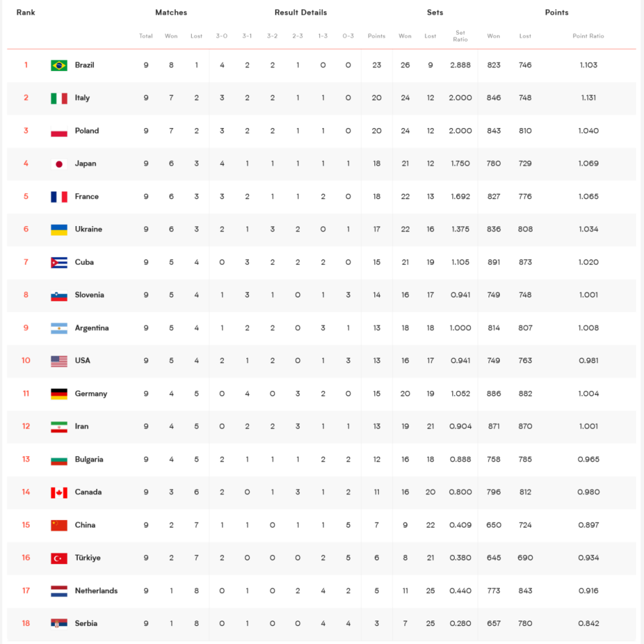The width and height of the screenshot is (644, 644).
Task: Click the Germany flag icon
Action: (59, 394)
